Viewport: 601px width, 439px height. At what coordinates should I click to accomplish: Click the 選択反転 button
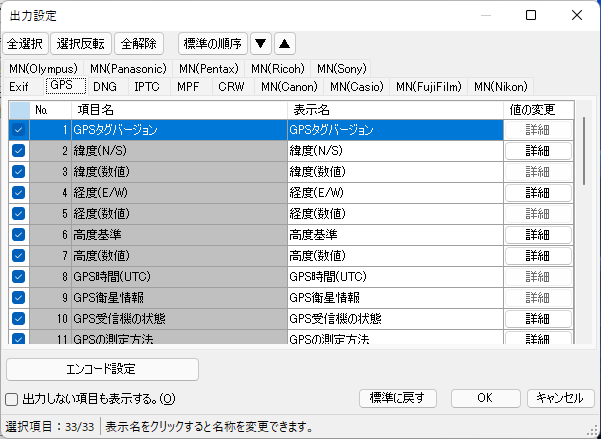point(82,43)
